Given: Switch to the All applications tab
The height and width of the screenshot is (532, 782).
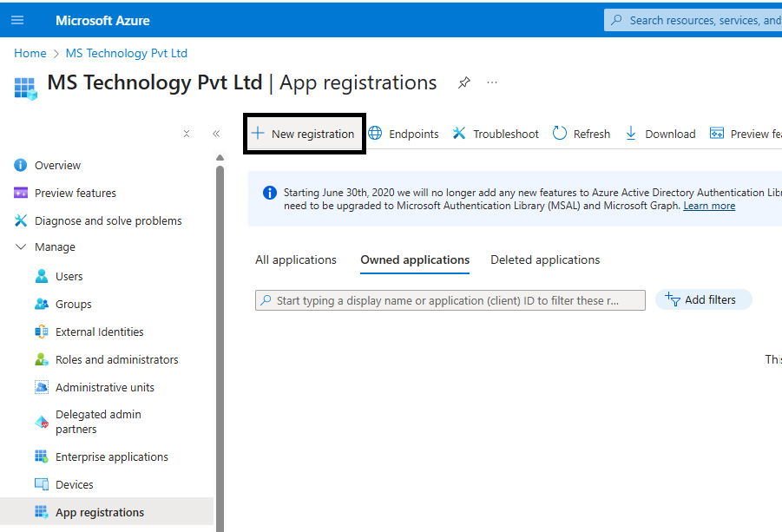Looking at the screenshot, I should point(296,259).
